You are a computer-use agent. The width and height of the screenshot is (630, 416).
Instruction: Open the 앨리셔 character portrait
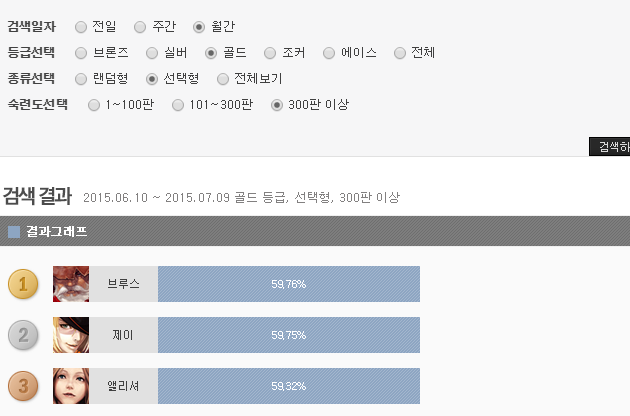click(x=71, y=386)
